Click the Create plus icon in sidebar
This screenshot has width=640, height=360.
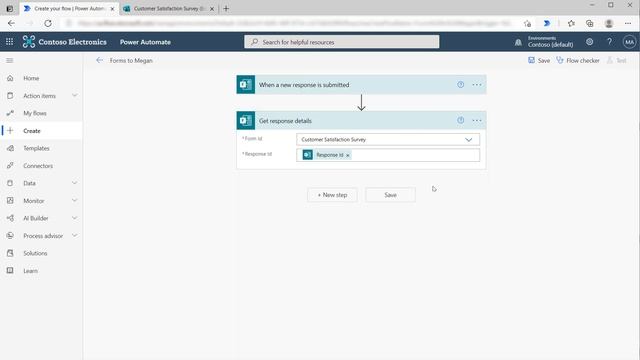[10, 131]
